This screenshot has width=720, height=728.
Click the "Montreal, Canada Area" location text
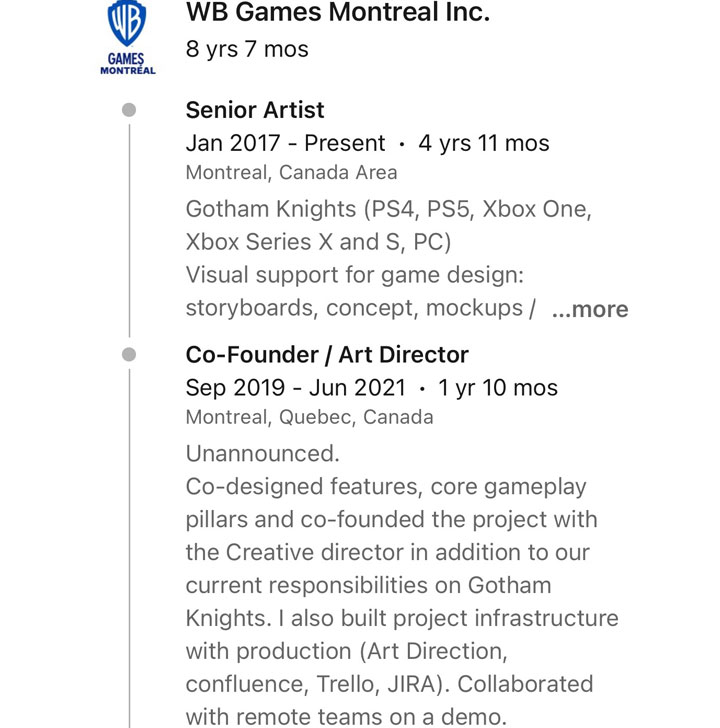tap(291, 172)
